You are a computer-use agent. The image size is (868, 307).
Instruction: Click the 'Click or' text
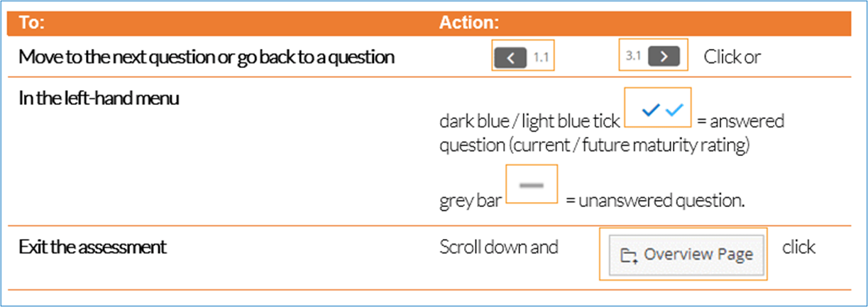[x=732, y=57]
